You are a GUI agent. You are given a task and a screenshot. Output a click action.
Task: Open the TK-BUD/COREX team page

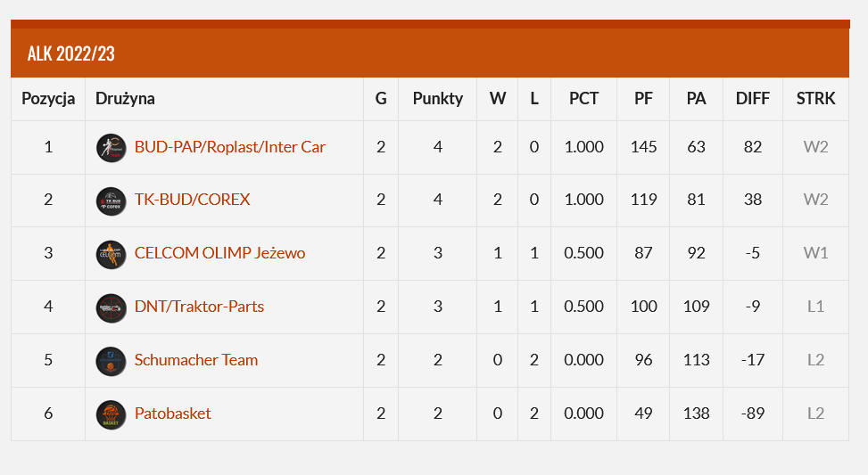tap(192, 200)
